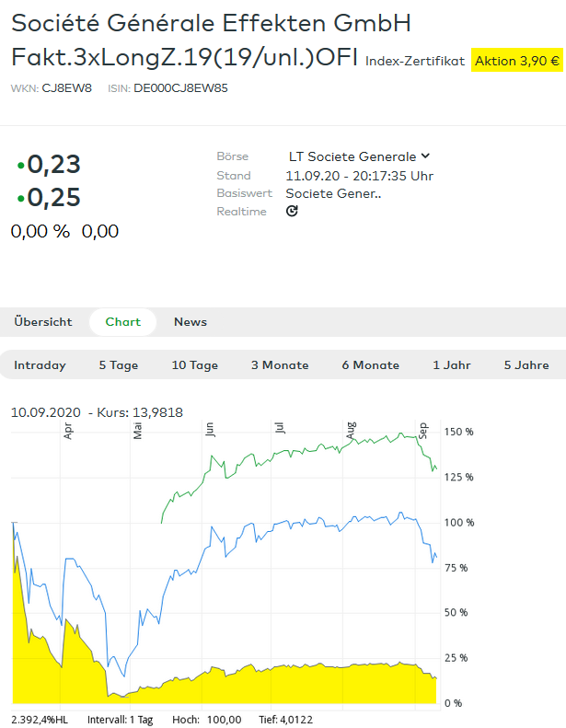Click the ISIN code DE000CJ8EW85
This screenshot has height=728, width=566.
click(x=180, y=88)
